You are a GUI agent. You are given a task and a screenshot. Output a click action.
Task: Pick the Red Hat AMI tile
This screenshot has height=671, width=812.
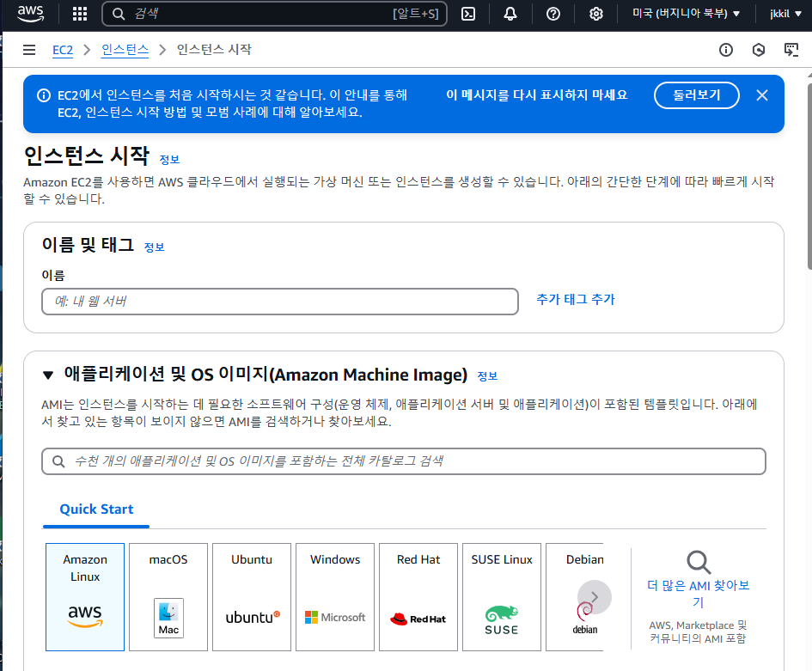tap(418, 597)
